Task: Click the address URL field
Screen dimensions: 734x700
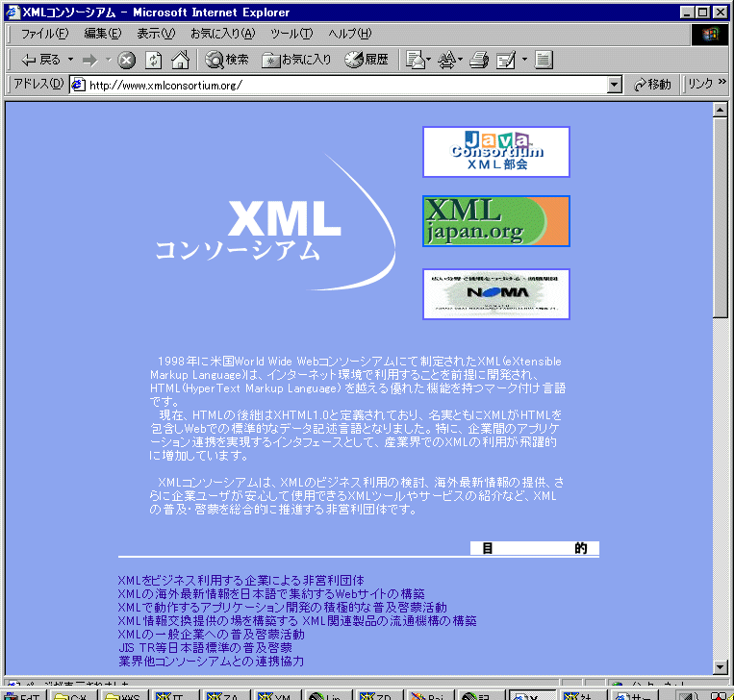Action: pos(346,86)
